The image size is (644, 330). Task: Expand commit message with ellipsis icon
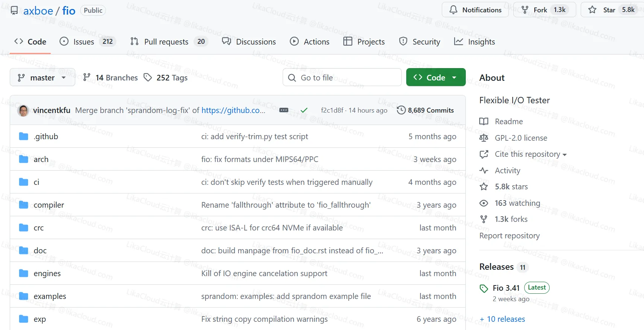pos(284,110)
